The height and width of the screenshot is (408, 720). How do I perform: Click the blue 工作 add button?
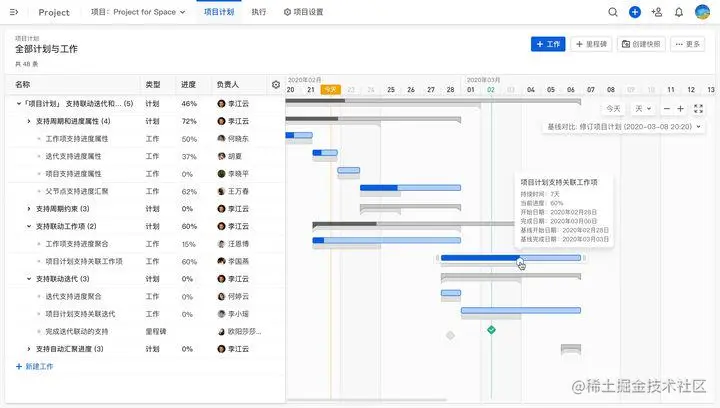click(548, 44)
